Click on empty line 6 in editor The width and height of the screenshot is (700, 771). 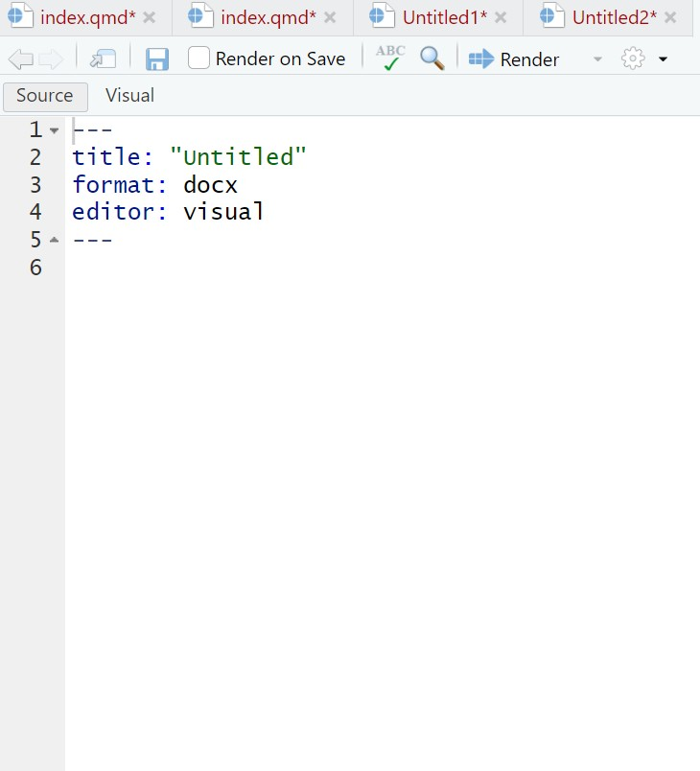[288, 268]
